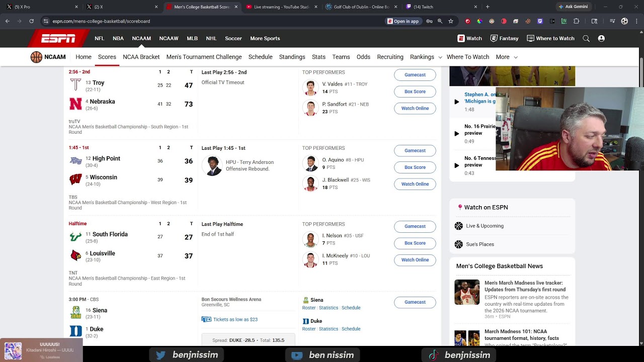Open March Madness live tracker thumbnail
Image resolution: width=644 pixels, height=362 pixels.
pyautogui.click(x=467, y=292)
